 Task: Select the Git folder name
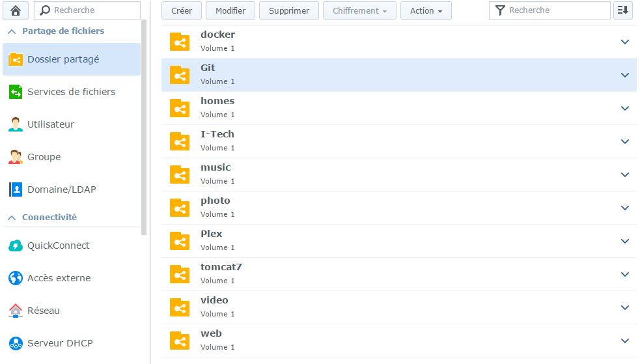coord(207,68)
